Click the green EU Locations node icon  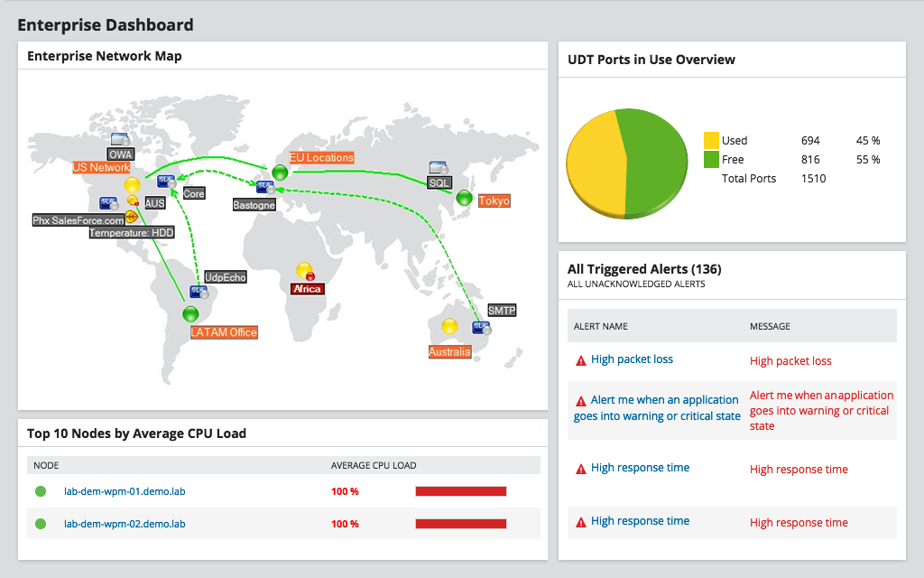coord(280,172)
